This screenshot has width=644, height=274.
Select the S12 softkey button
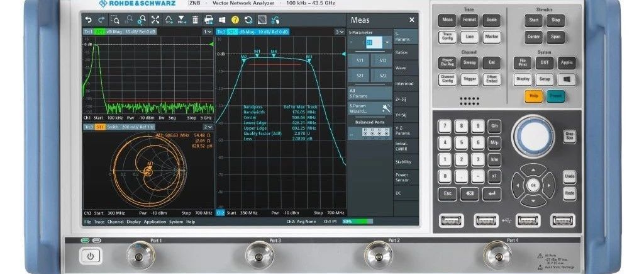point(382,60)
